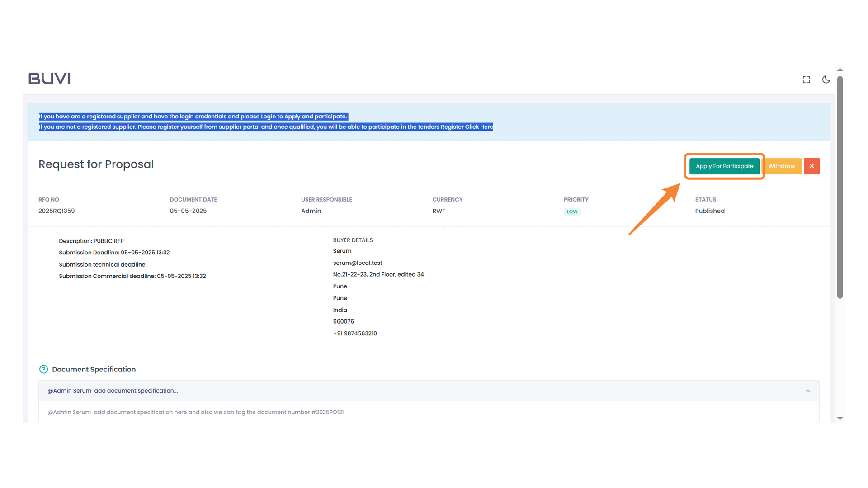Click the scrollbar up arrow
The image size is (868, 488).
(840, 70)
